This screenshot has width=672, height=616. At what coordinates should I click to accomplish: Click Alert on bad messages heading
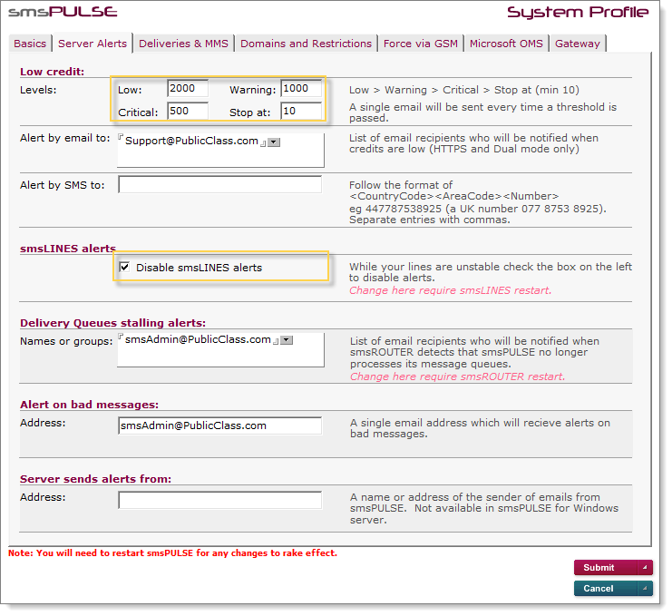pos(89,405)
